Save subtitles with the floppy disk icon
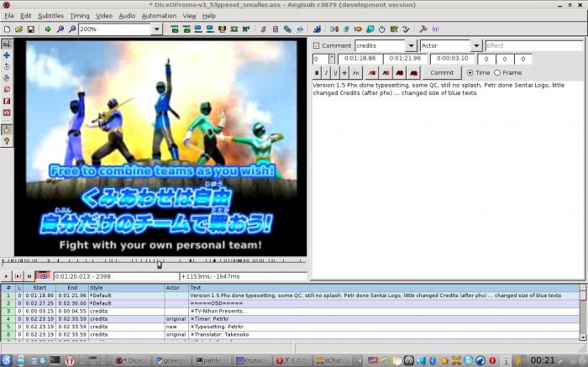Image resolution: width=588 pixels, height=367 pixels. coord(31,29)
